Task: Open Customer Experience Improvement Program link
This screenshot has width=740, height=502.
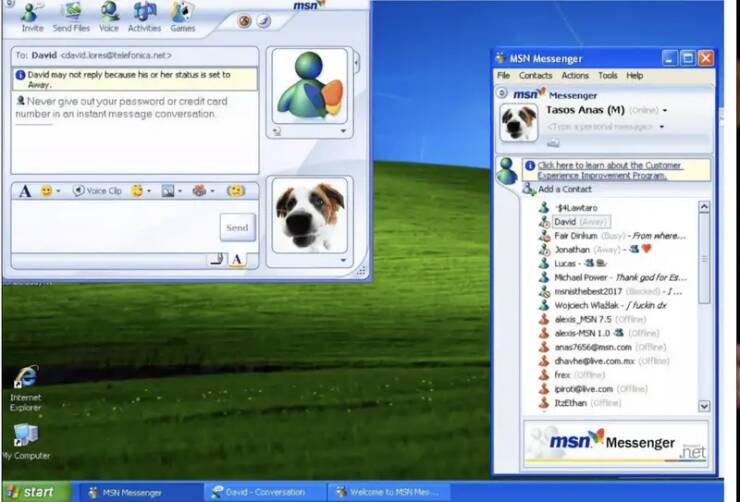Action: point(609,170)
